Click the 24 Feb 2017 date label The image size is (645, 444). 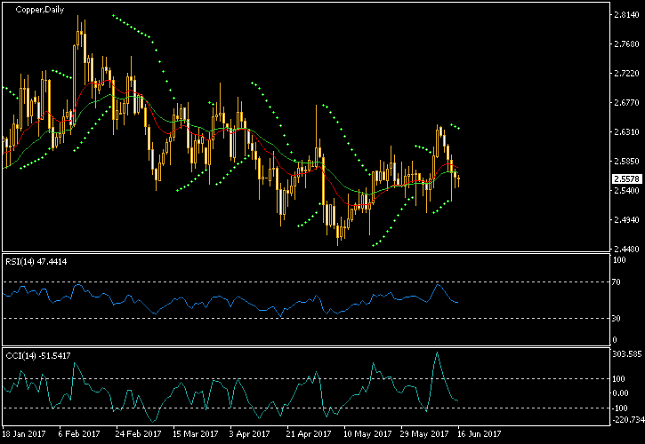[138, 434]
